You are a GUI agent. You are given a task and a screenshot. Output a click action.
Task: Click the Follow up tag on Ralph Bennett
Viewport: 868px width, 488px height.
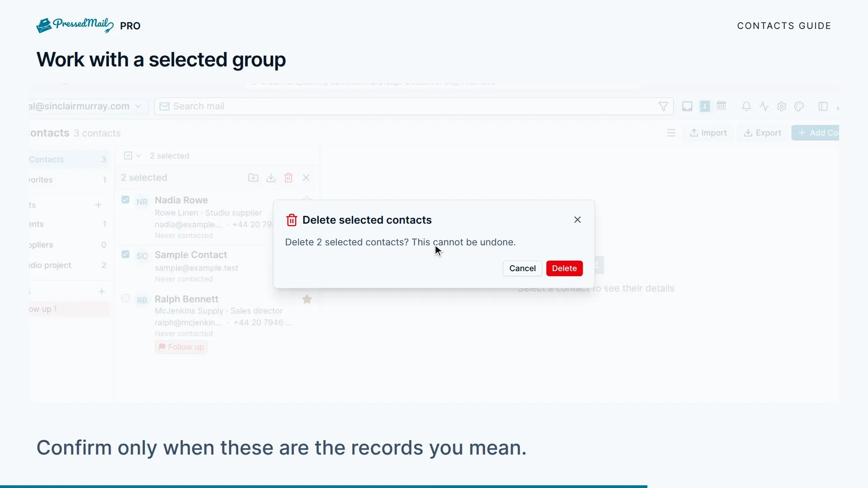click(181, 347)
